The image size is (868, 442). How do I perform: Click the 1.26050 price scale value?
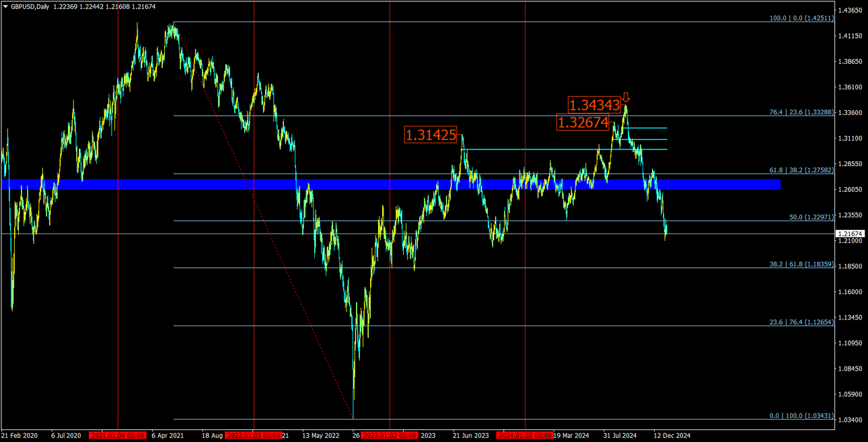849,190
